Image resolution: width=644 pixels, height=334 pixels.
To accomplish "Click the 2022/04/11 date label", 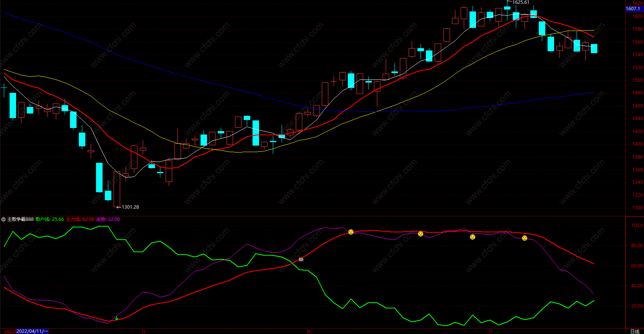I will point(32,331).
